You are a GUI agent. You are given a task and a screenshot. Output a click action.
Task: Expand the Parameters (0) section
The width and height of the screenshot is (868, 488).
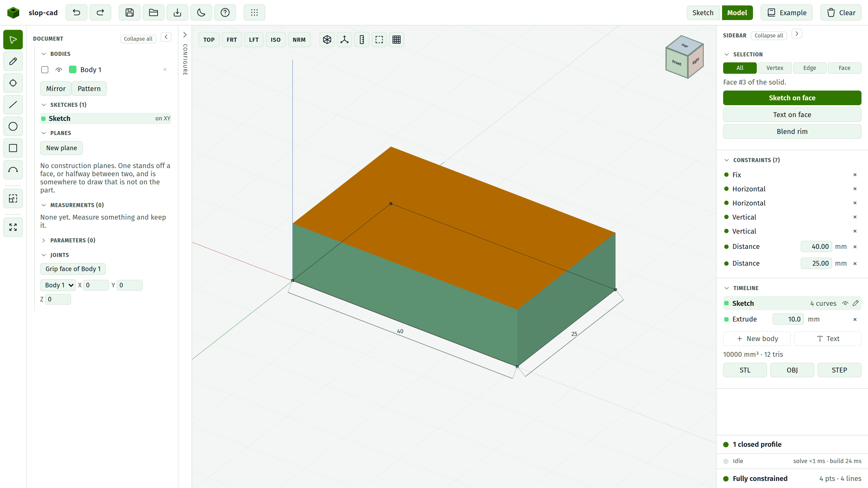43,240
